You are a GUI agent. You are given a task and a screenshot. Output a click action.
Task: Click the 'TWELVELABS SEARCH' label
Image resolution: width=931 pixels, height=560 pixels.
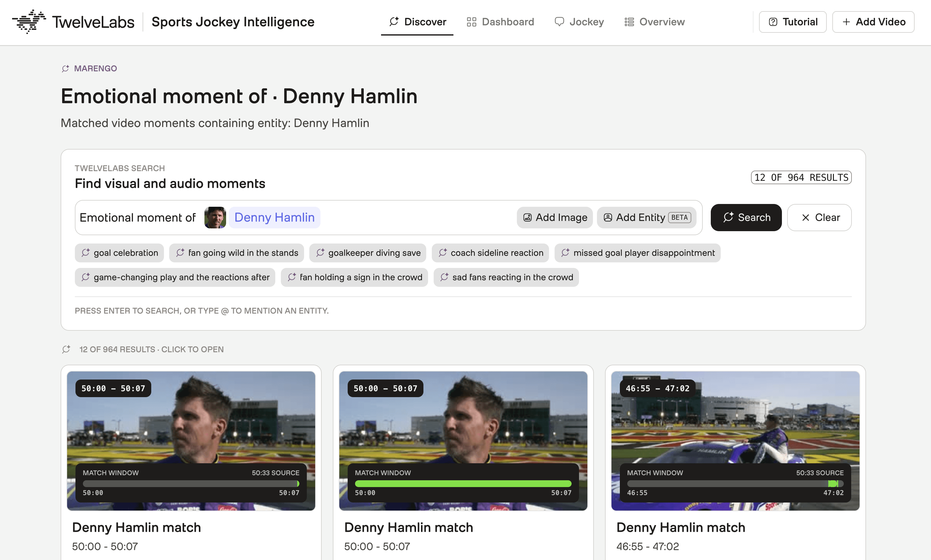(x=120, y=168)
